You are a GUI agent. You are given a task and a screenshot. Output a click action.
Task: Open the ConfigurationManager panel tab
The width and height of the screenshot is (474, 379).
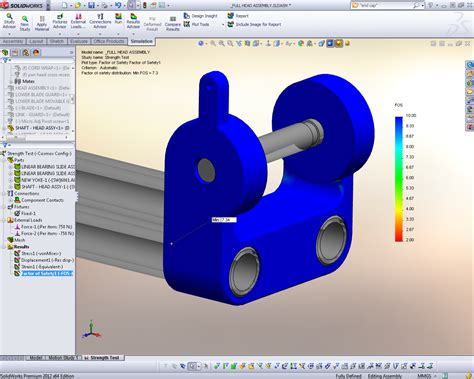coord(26,53)
